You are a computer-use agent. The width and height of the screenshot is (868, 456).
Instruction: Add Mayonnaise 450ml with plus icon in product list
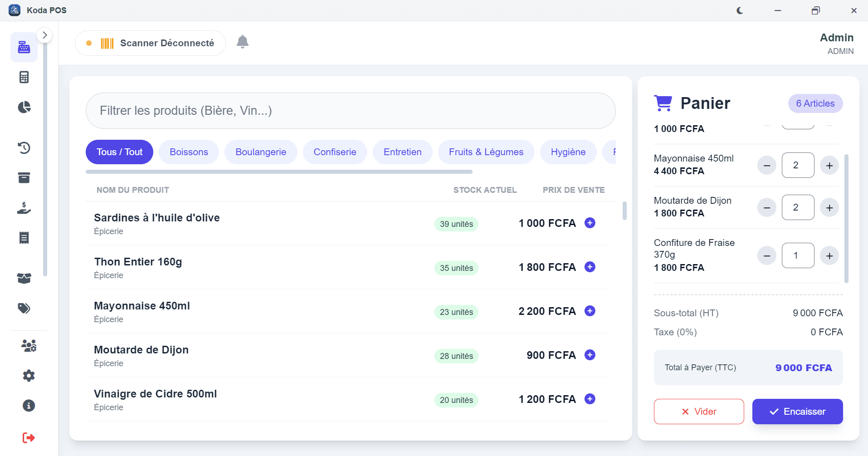tap(590, 311)
